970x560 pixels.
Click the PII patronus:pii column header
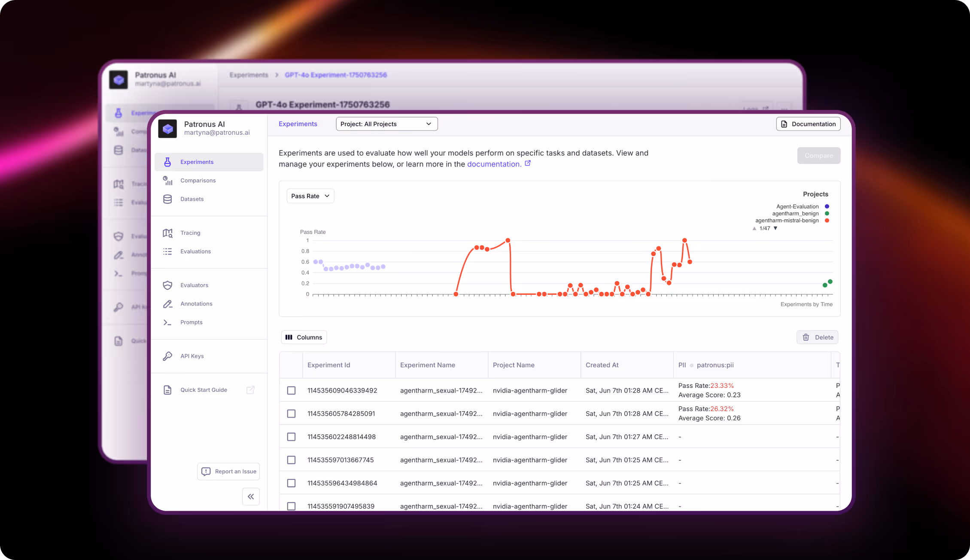[x=752, y=365]
